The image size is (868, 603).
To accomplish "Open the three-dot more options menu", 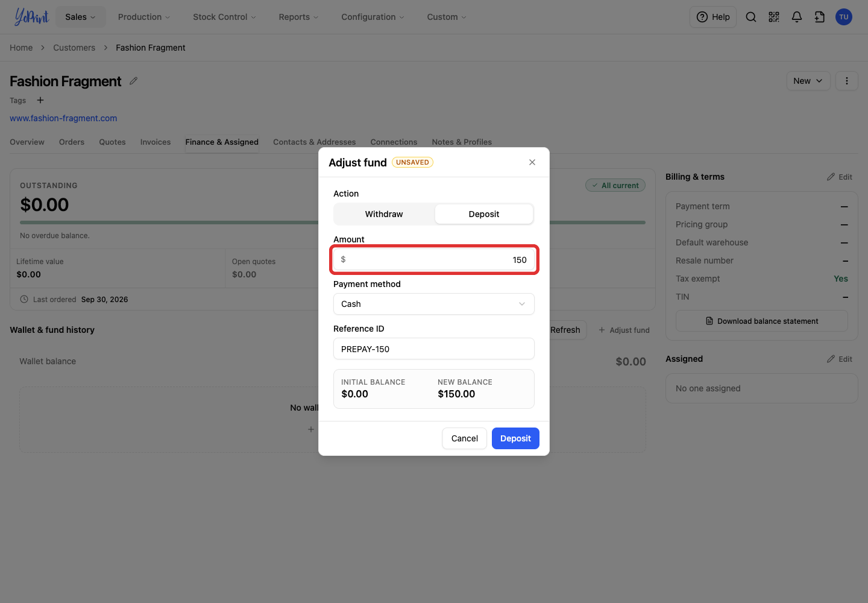I will (847, 81).
